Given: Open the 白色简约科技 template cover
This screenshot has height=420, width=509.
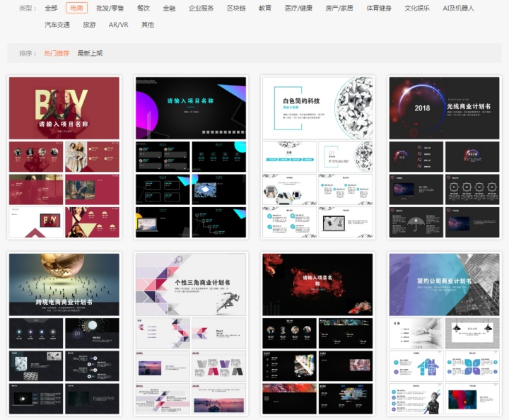Looking at the screenshot, I should [x=317, y=108].
